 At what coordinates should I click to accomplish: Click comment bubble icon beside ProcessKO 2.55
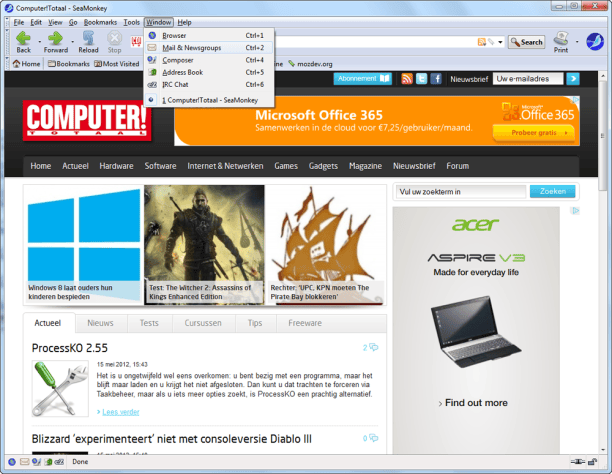point(374,347)
